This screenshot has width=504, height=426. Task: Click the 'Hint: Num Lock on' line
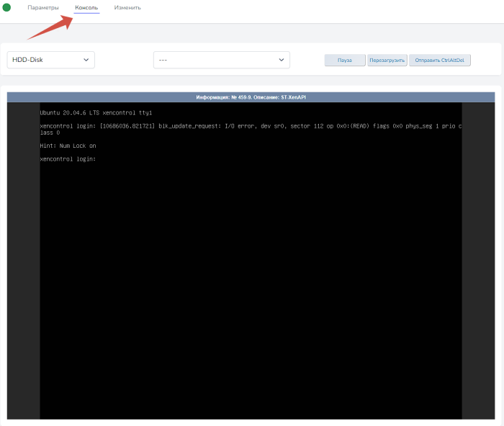(x=68, y=146)
